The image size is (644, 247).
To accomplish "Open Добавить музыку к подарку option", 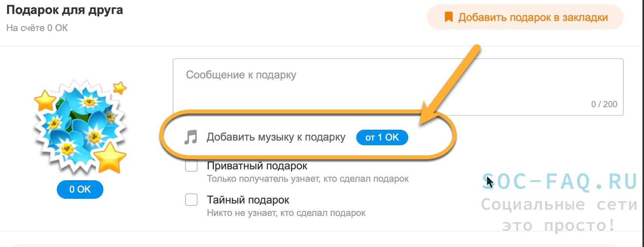I will pyautogui.click(x=276, y=137).
